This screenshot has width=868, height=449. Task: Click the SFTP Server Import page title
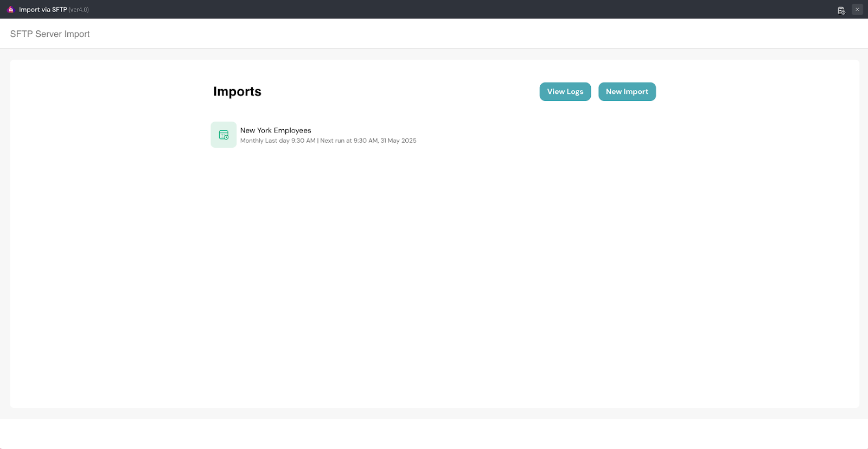pos(50,34)
